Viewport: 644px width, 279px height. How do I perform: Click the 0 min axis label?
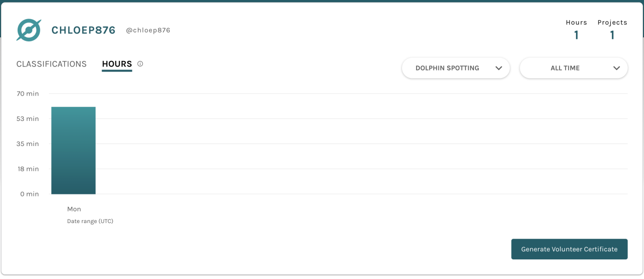(x=29, y=194)
